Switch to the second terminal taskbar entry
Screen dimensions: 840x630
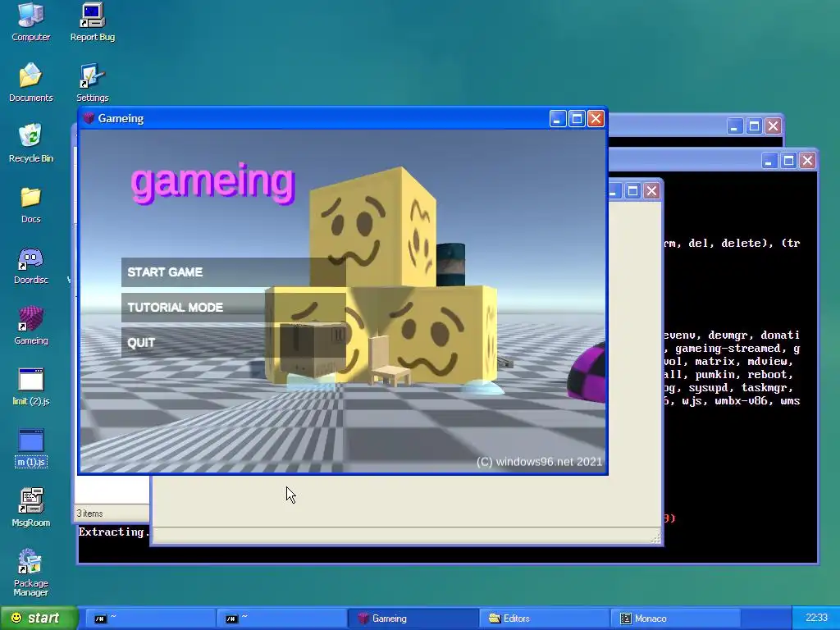(x=281, y=619)
